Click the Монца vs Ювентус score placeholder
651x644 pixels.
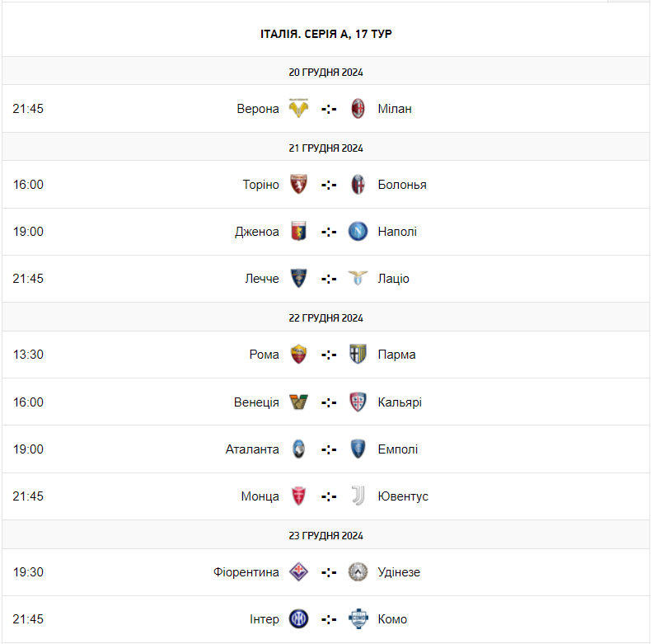click(329, 496)
